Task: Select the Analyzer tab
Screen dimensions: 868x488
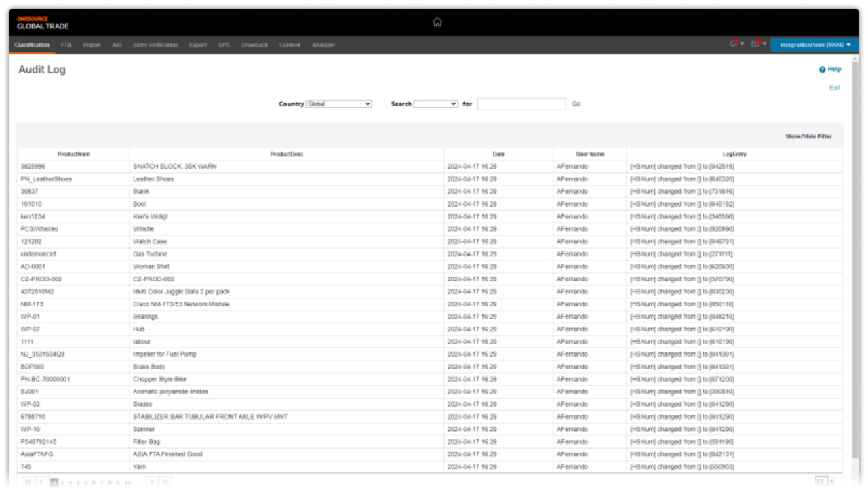Action: 323,45
